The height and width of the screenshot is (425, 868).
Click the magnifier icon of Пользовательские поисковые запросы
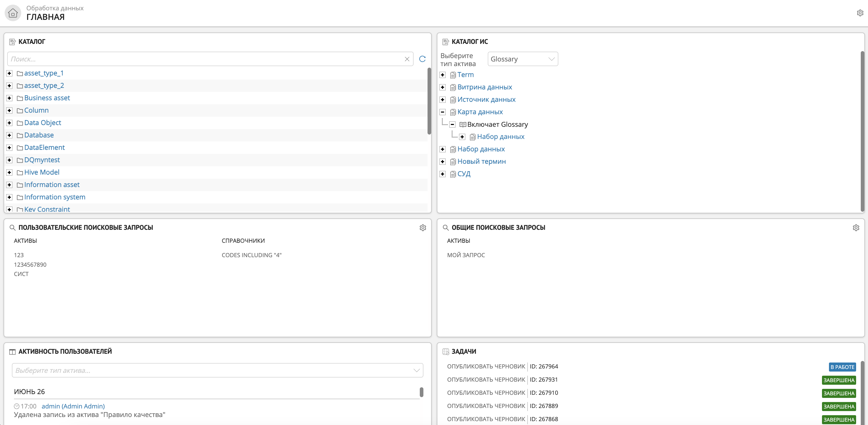pos(12,228)
